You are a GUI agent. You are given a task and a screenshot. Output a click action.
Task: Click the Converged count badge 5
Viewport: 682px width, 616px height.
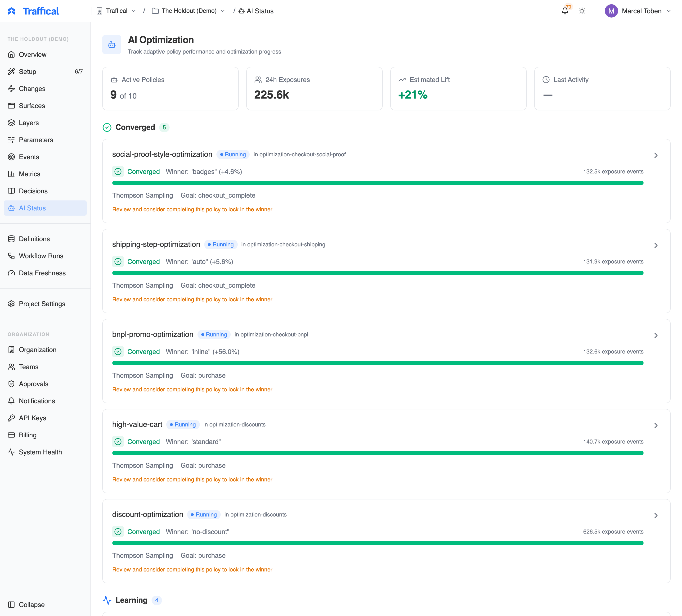(x=164, y=127)
